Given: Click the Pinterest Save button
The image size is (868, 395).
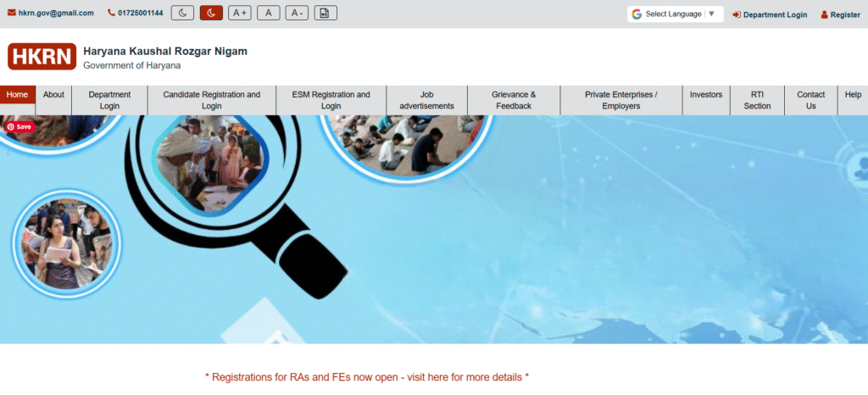Looking at the screenshot, I should [19, 126].
